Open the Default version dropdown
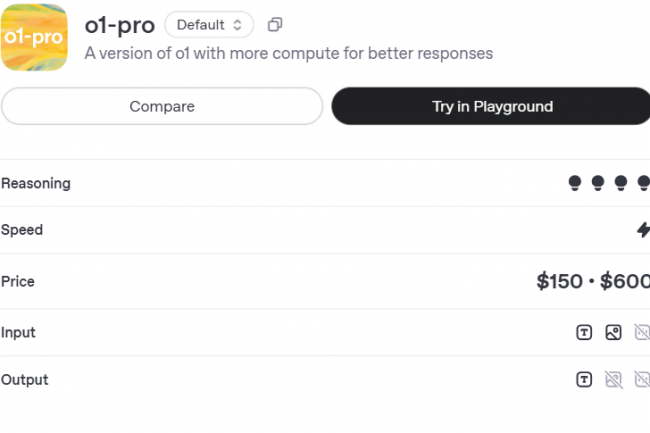 tap(209, 25)
